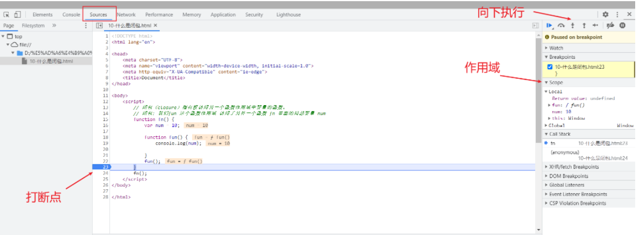The height and width of the screenshot is (235, 644).
Task: Click line number 19 in gutter
Action: pyautogui.click(x=106, y=143)
